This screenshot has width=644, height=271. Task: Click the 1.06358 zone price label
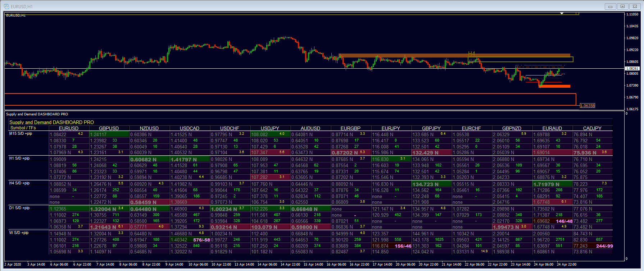588,106
